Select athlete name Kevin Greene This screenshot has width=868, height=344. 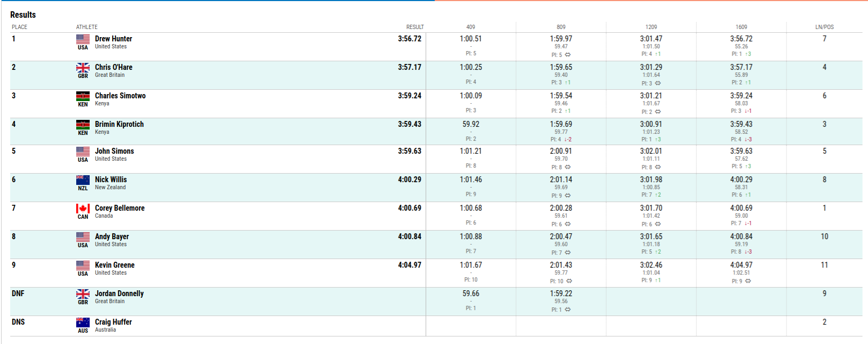[x=114, y=265]
